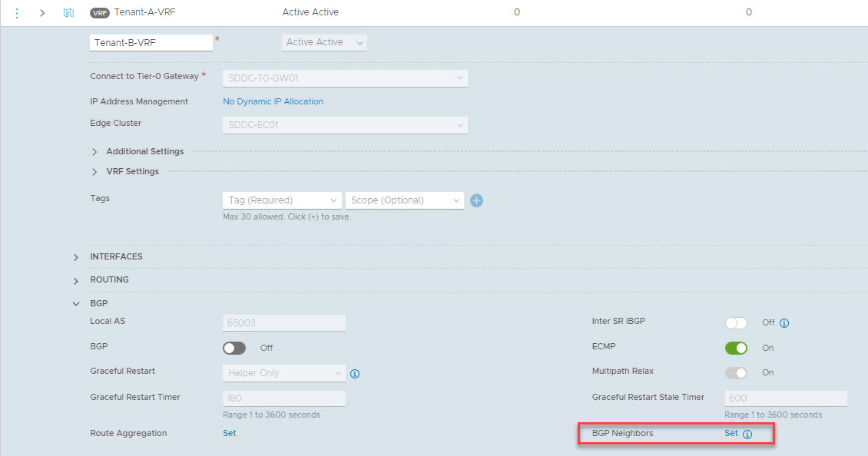The image size is (868, 456).
Task: Open the three-dot actions menu for Tenant-A-VRF
Action: 18,12
